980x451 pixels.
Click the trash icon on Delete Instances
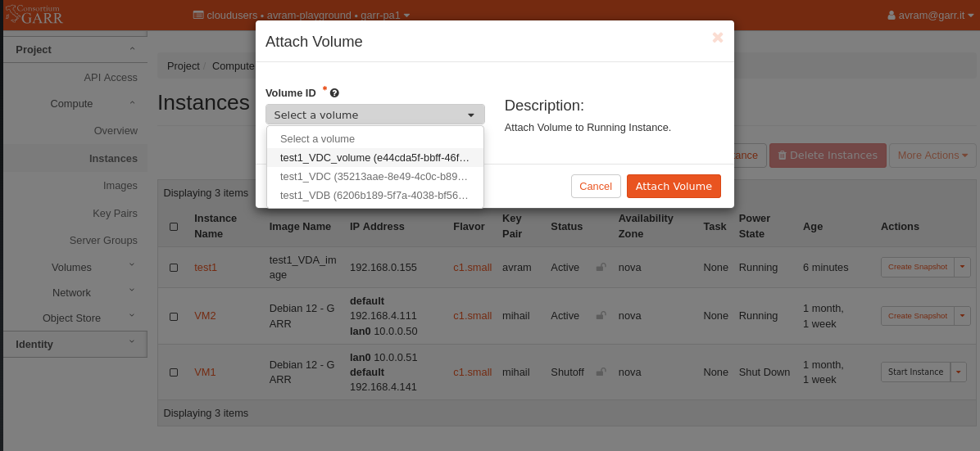coord(782,155)
